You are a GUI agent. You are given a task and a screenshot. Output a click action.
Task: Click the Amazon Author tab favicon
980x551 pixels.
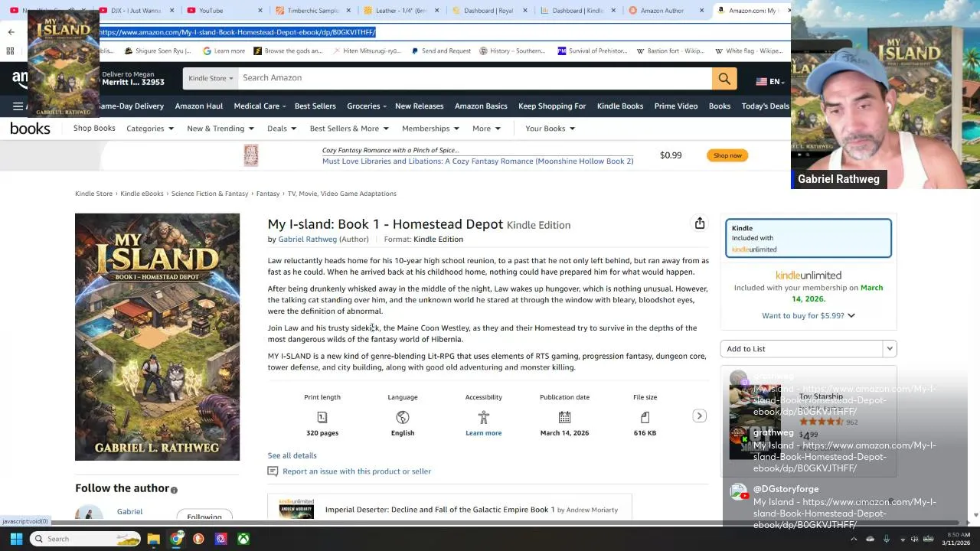click(x=632, y=11)
